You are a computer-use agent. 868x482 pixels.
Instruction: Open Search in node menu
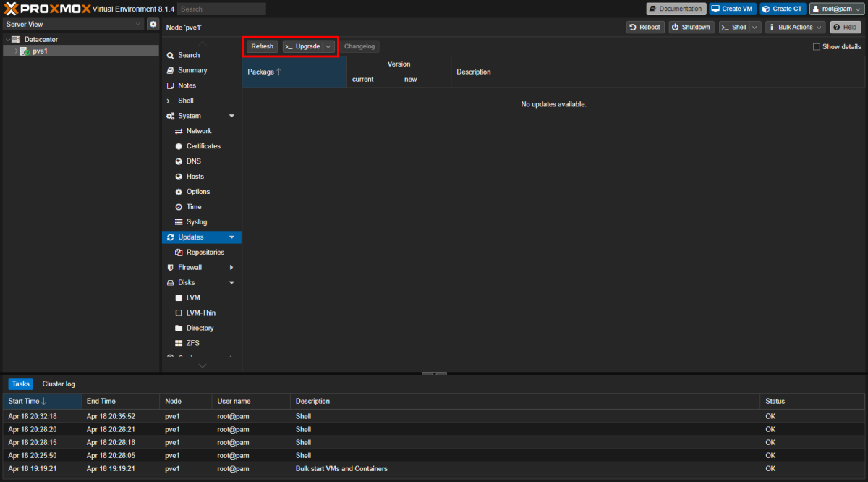(x=189, y=55)
